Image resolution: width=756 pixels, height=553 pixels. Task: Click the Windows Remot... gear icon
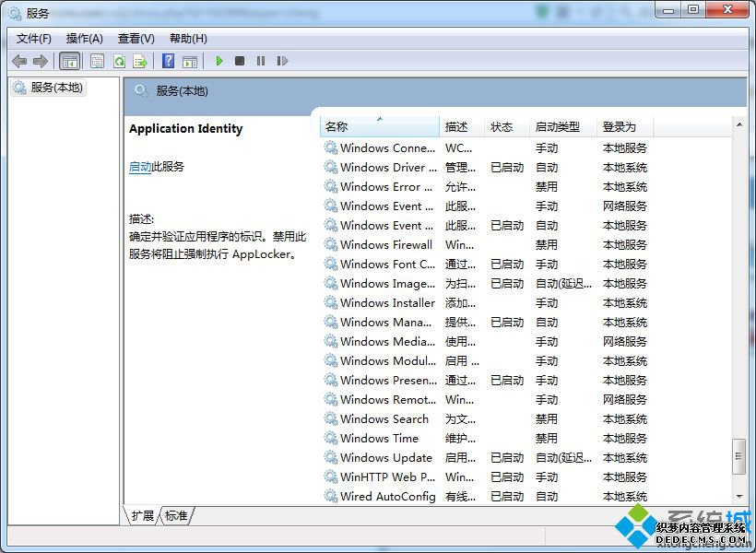click(331, 399)
